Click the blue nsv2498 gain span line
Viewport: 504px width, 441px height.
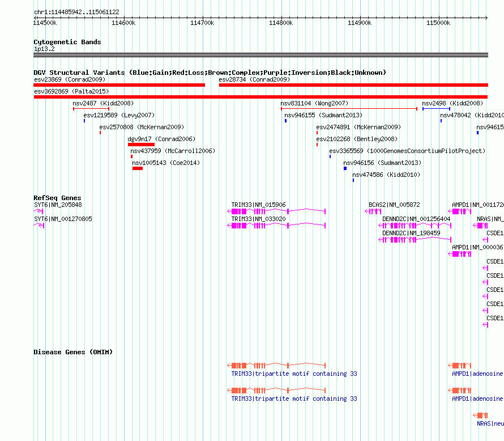click(x=436, y=109)
